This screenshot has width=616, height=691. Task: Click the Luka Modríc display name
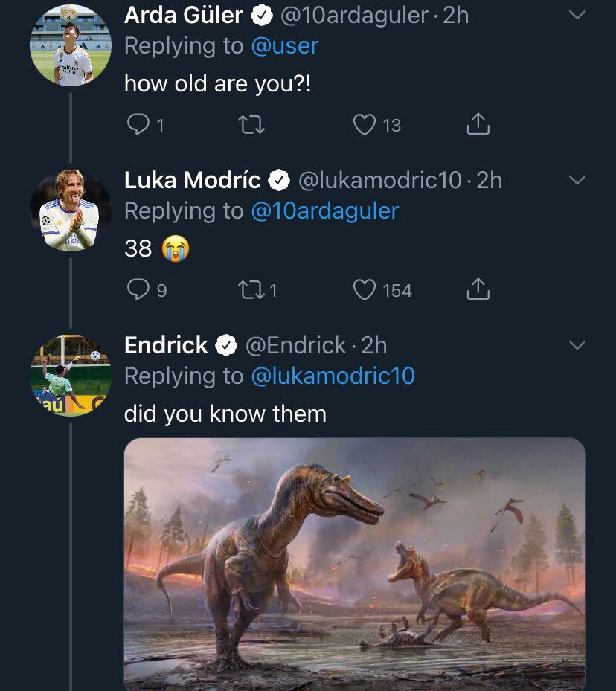point(193,180)
